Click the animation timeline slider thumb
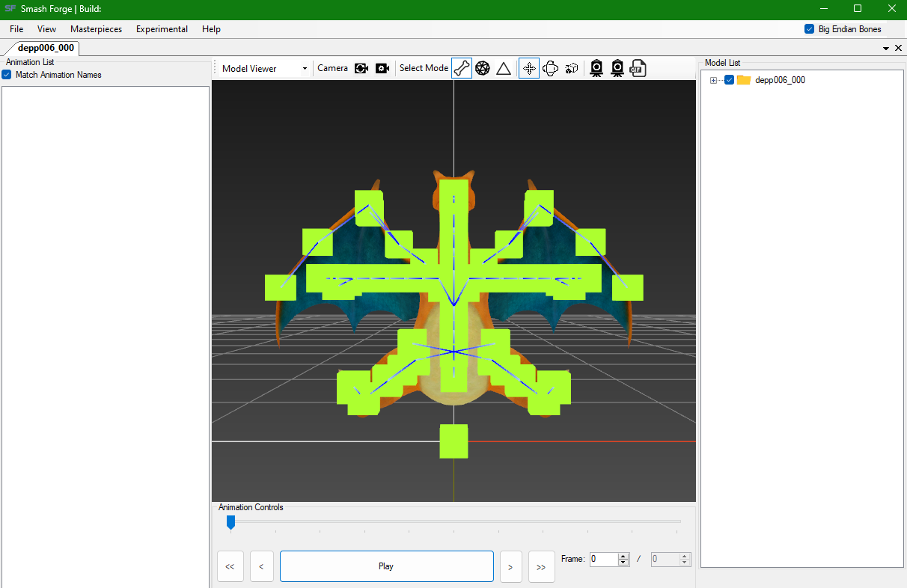The image size is (907, 588). point(230,521)
